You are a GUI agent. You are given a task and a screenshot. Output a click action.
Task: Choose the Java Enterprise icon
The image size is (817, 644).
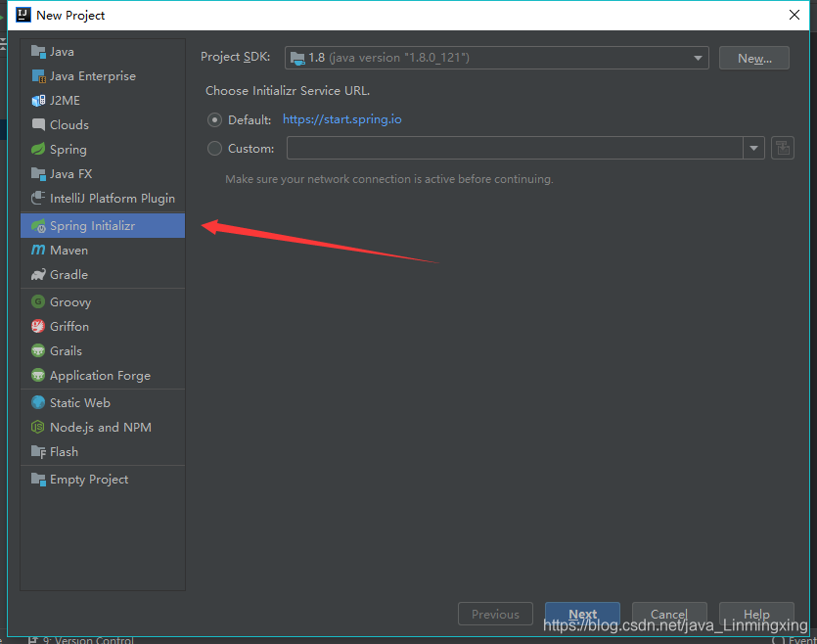pyautogui.click(x=38, y=76)
